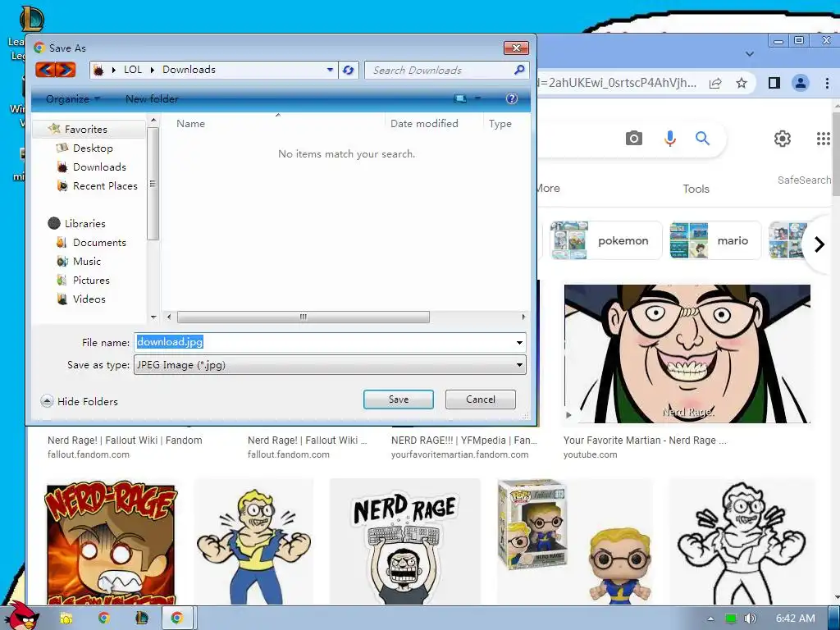Open the black-and-white Vault Boy sketch image
Image resolution: width=840 pixels, height=630 pixels.
(742, 542)
